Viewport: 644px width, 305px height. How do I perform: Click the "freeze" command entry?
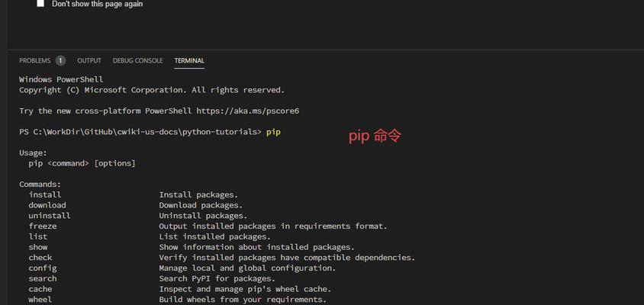[43, 226]
